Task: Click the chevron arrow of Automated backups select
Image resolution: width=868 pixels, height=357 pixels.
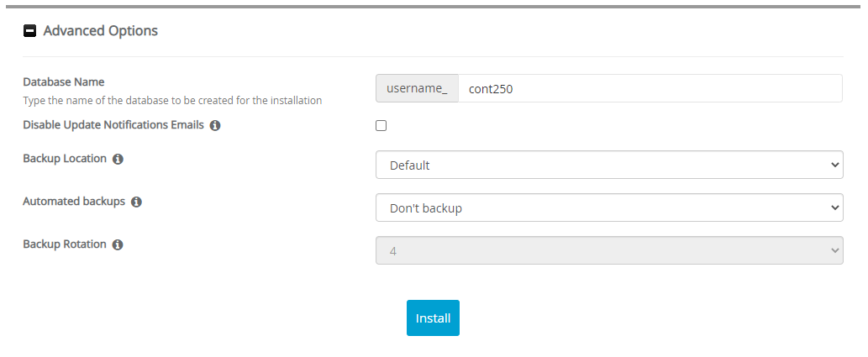Action: [834, 207]
